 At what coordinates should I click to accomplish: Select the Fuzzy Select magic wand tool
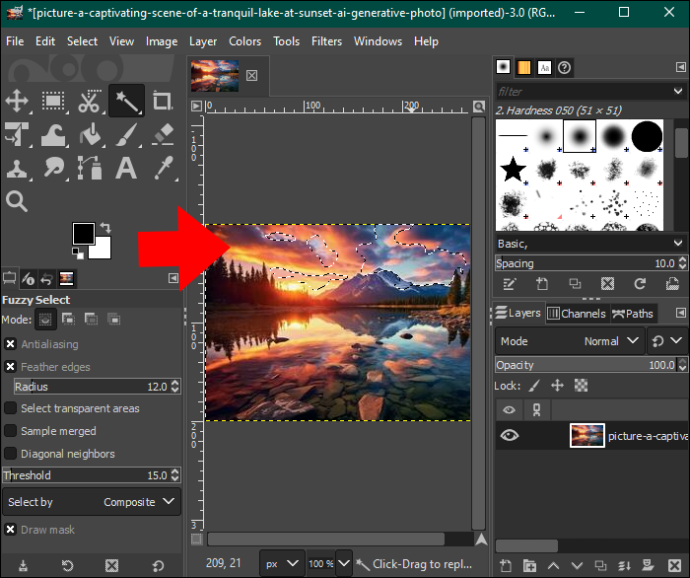[x=126, y=101]
